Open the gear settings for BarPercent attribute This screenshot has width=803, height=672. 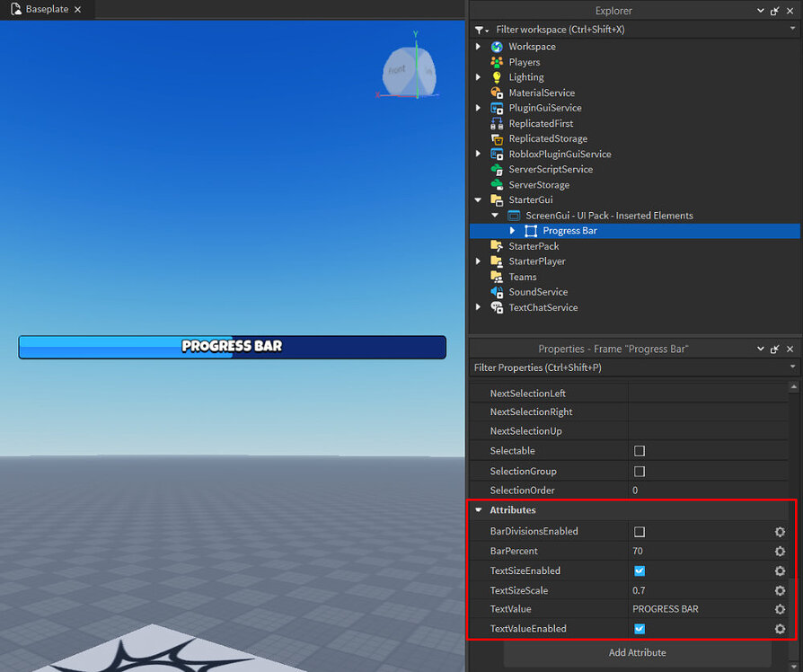pyautogui.click(x=780, y=551)
